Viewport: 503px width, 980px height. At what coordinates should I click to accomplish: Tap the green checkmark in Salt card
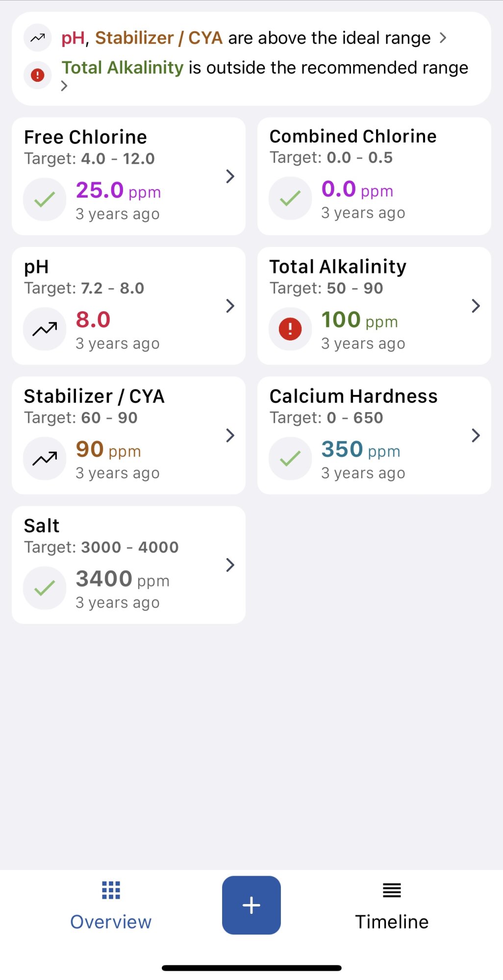click(x=45, y=588)
